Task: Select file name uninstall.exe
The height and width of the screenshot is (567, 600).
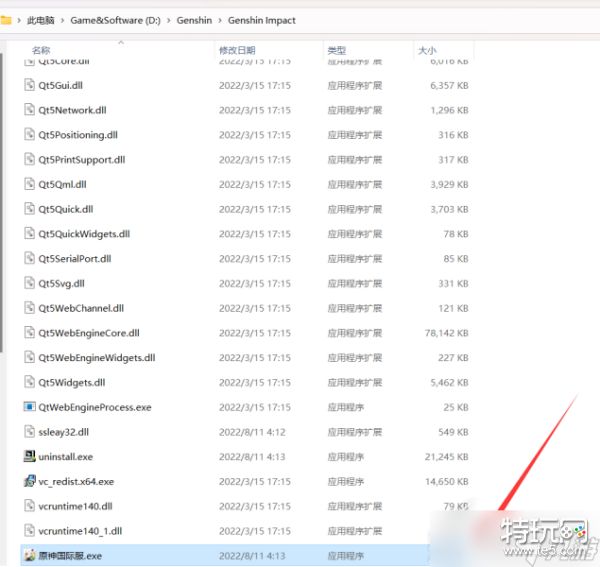Action: [66, 456]
